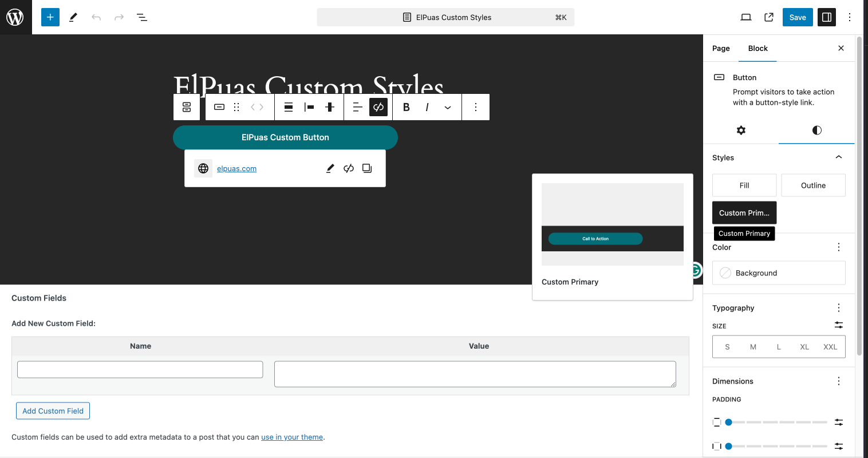Open the block Settings gear tab
The image size is (868, 458).
click(741, 130)
